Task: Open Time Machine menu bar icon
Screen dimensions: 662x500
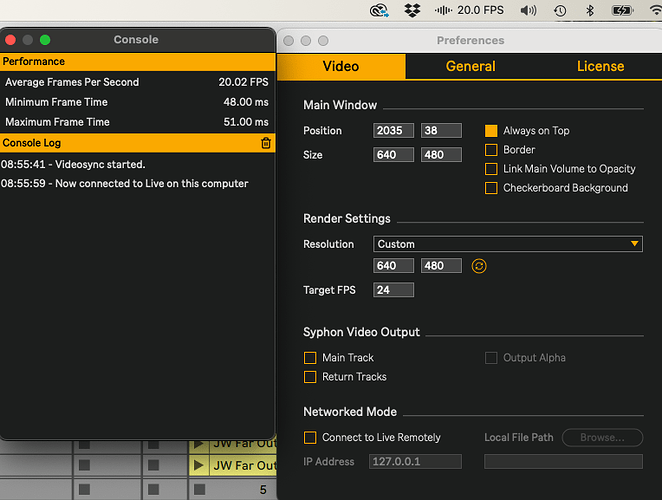Action: pyautogui.click(x=560, y=11)
